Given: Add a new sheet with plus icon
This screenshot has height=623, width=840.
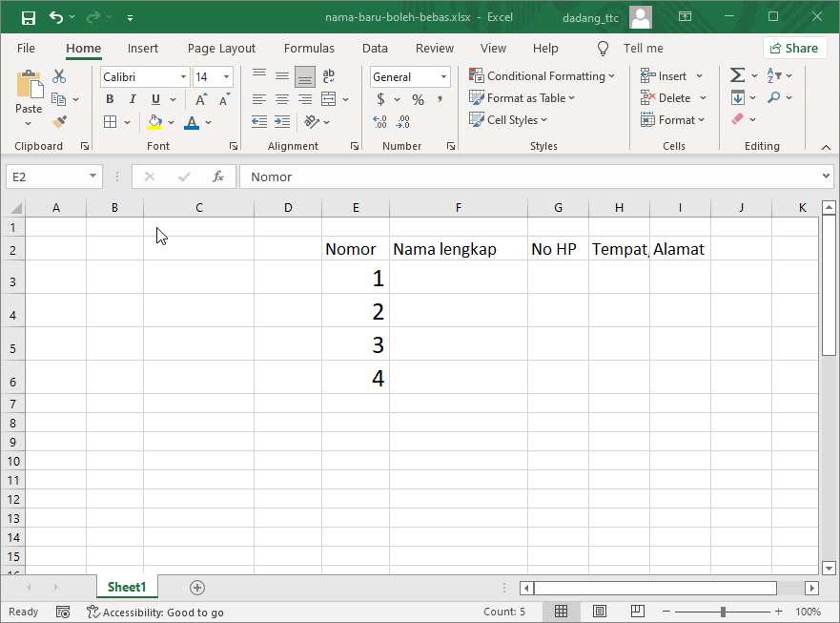Looking at the screenshot, I should coord(197,588).
